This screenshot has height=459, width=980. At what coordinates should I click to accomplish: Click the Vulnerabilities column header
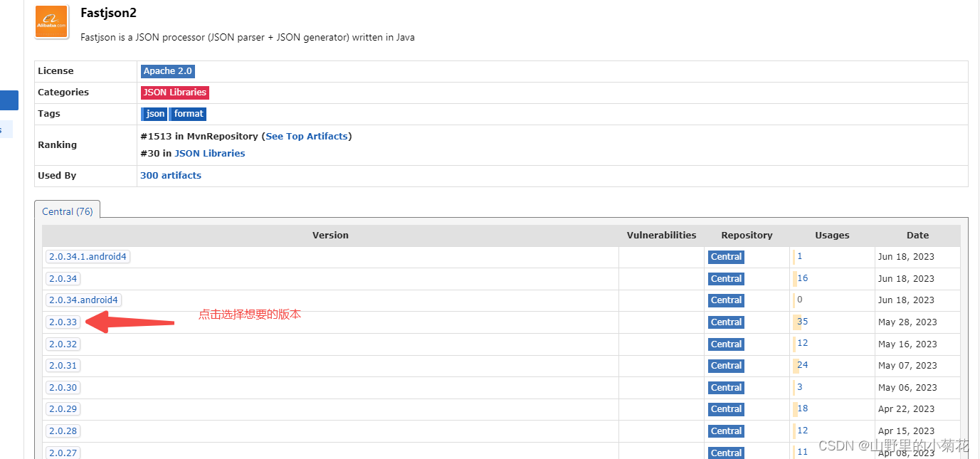point(661,236)
